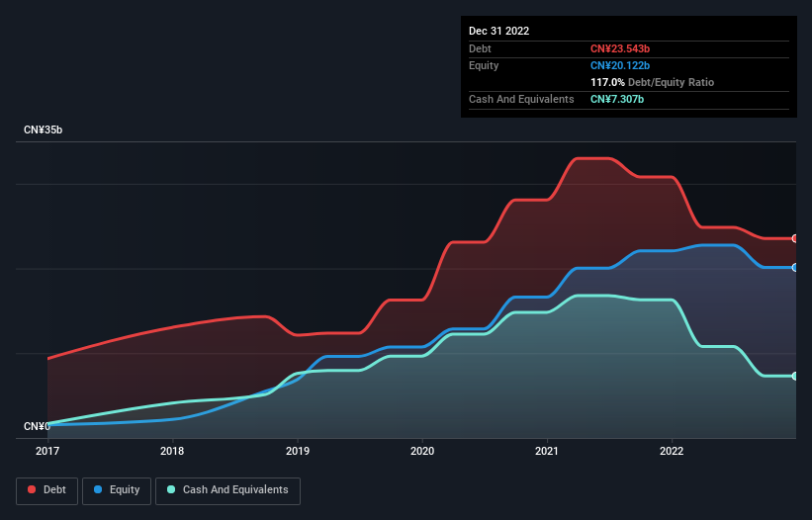This screenshot has width=812, height=520.
Task: Toggle the Equity legend button
Action: (x=117, y=490)
